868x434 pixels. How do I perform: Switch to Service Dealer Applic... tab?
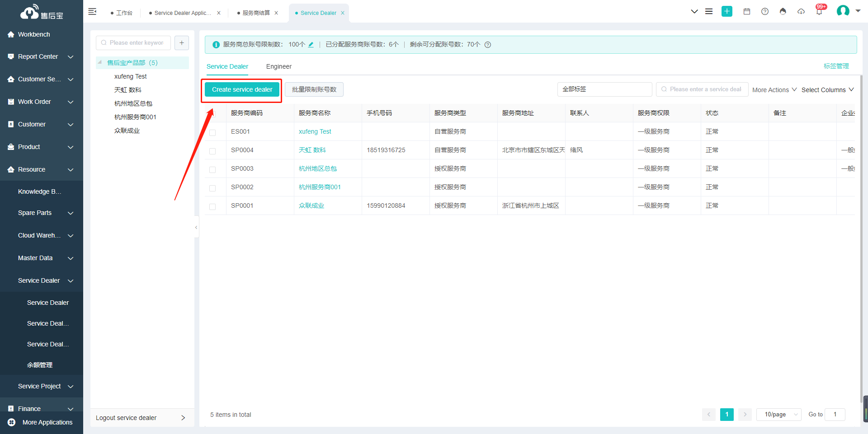tap(183, 13)
